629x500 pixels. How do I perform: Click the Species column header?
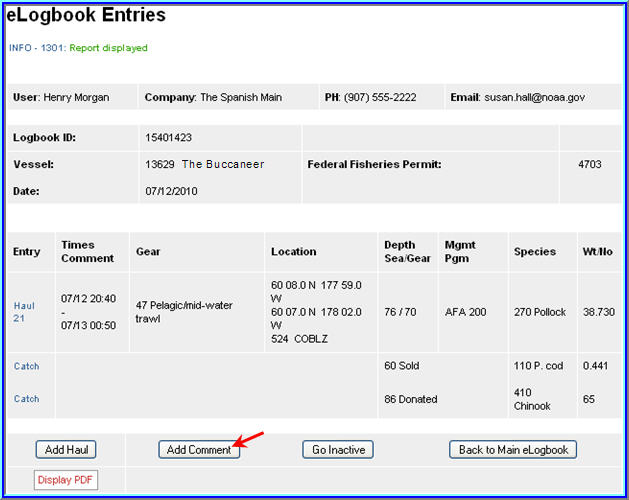[535, 252]
